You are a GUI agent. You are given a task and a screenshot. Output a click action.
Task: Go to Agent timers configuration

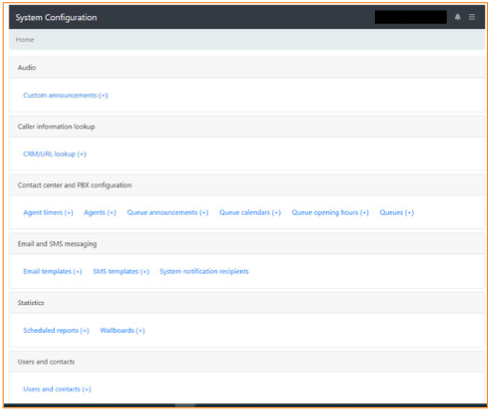[48, 213]
